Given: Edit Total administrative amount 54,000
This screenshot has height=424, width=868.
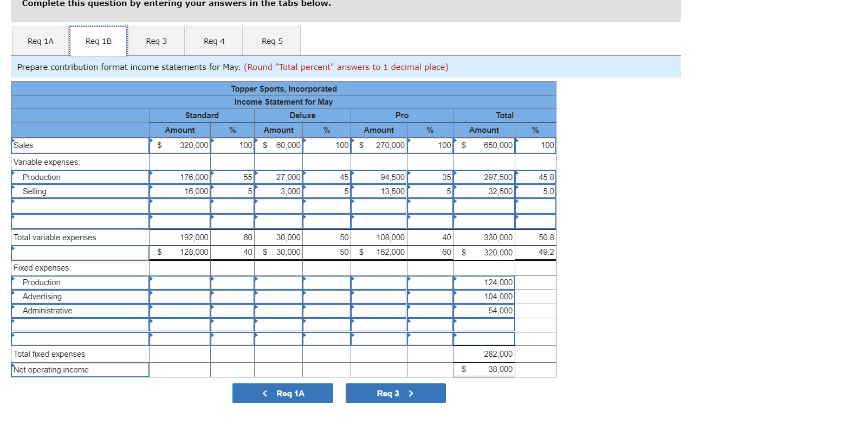Looking at the screenshot, I should (484, 311).
